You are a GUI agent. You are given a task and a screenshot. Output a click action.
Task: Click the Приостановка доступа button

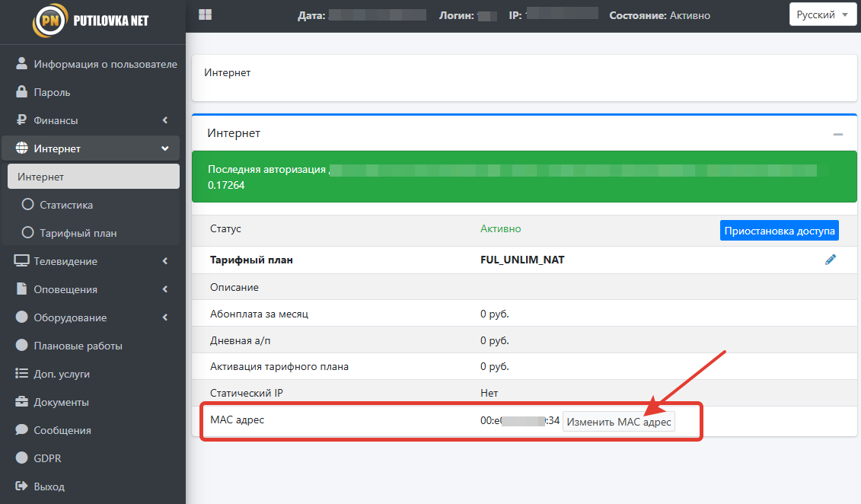click(x=780, y=231)
